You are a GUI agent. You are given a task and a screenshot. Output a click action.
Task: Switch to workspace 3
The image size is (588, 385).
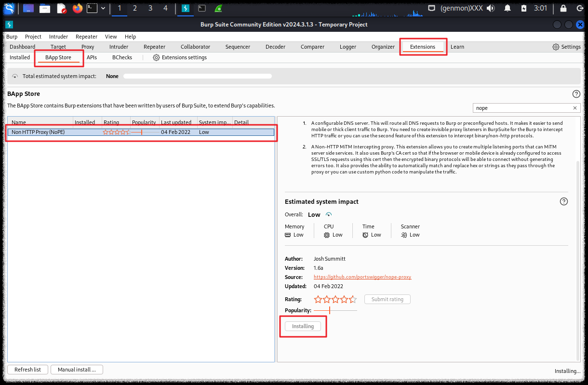[150, 8]
